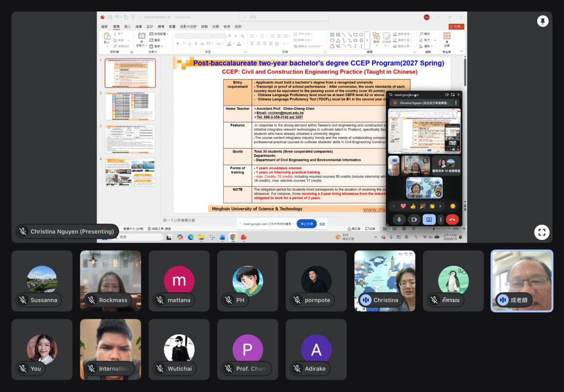
Task: Click the 尋找 find icon
Action: (x=424, y=34)
